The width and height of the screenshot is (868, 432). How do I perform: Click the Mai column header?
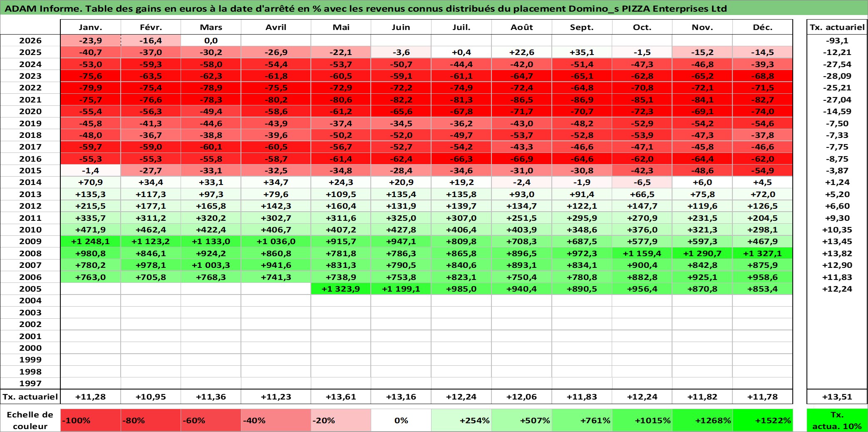coord(341,27)
